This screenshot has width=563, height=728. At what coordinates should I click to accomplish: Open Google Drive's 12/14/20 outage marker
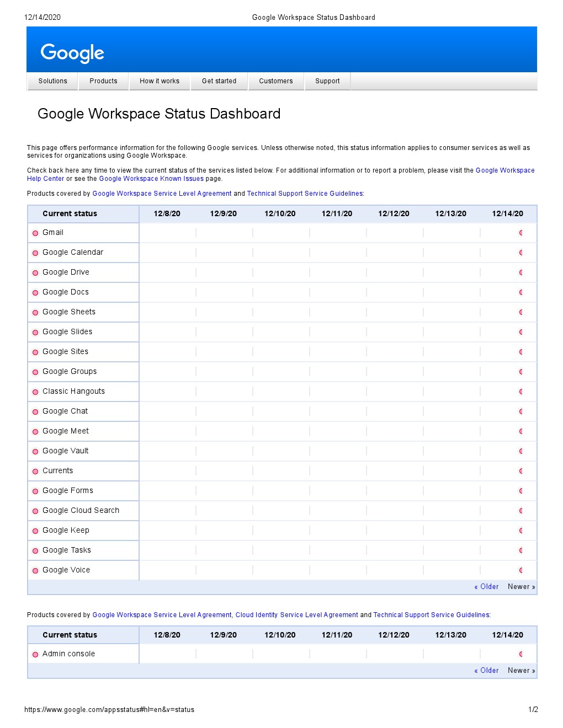tap(521, 272)
